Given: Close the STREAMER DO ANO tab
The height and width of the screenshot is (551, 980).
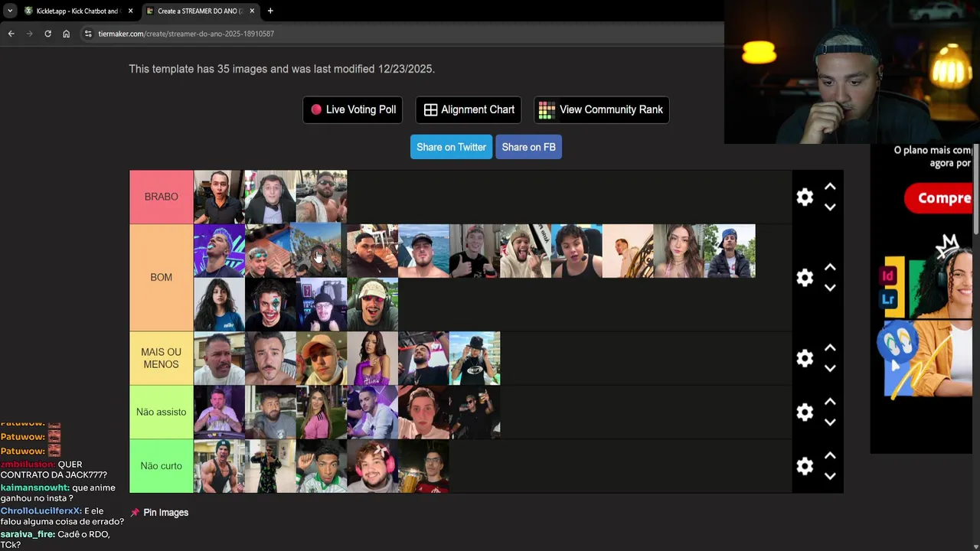Looking at the screenshot, I should 252,11.
